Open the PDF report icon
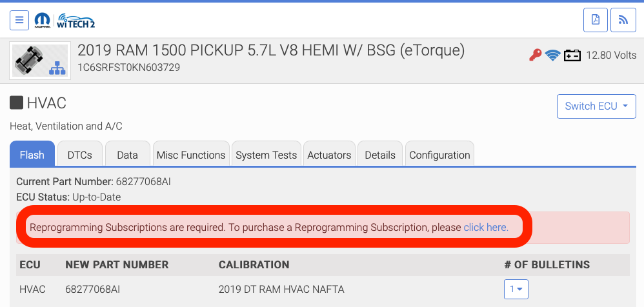 tap(596, 19)
